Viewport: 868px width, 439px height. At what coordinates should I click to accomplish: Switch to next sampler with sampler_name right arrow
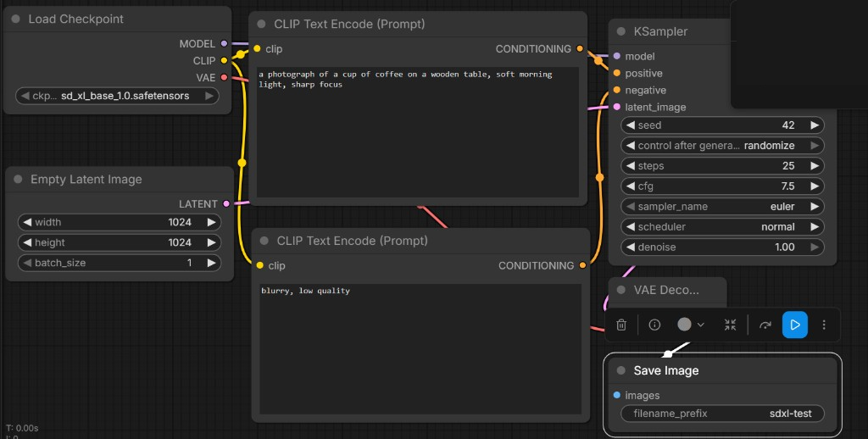pos(815,207)
